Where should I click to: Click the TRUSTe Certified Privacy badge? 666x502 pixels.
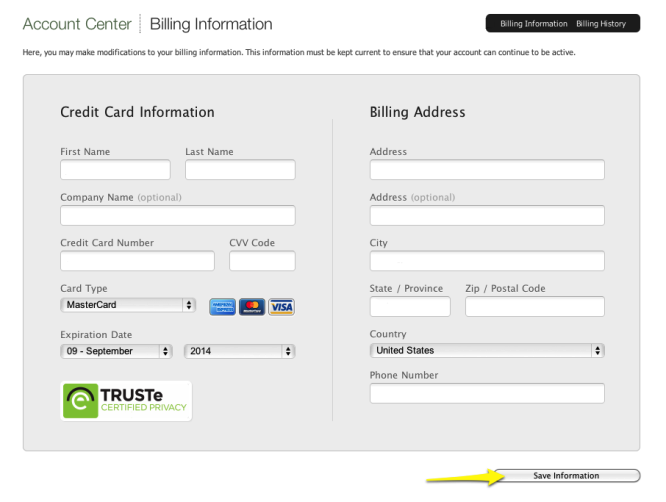click(126, 400)
